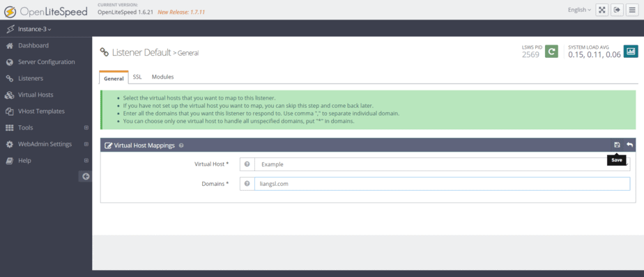
Task: Click the Help book icon
Action: click(10, 161)
